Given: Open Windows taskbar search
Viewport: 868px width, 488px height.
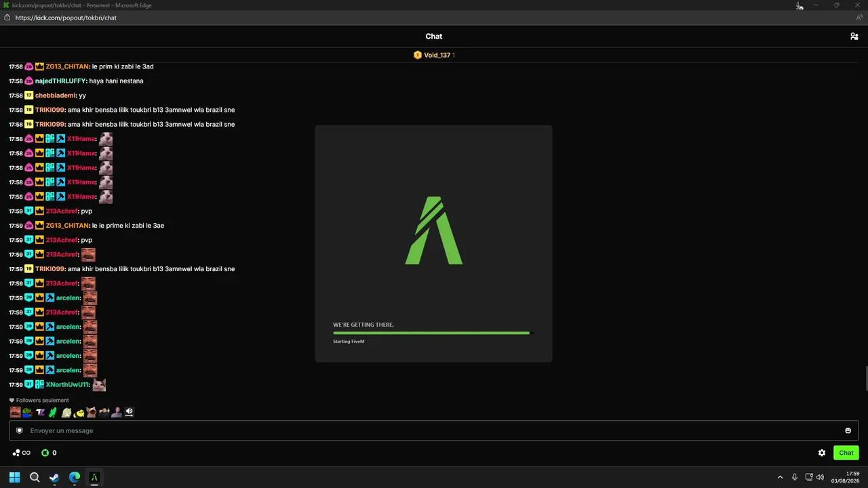Looking at the screenshot, I should click(x=35, y=477).
